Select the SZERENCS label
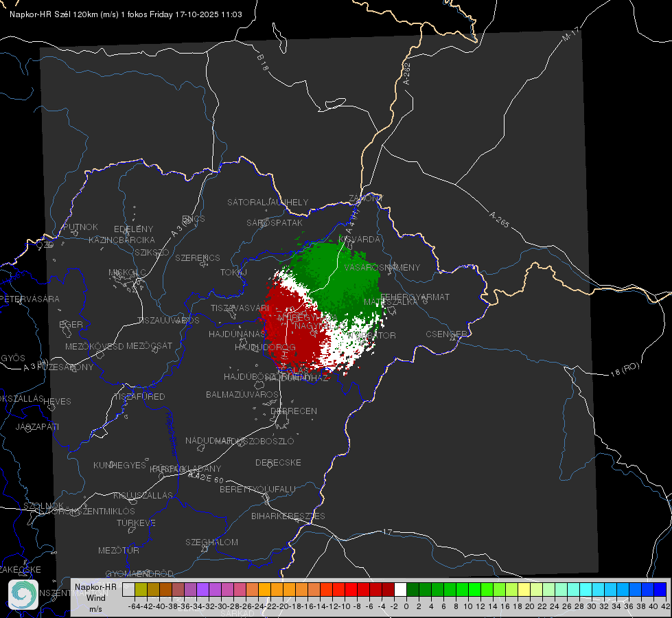The height and width of the screenshot is (618, 672). 198,257
